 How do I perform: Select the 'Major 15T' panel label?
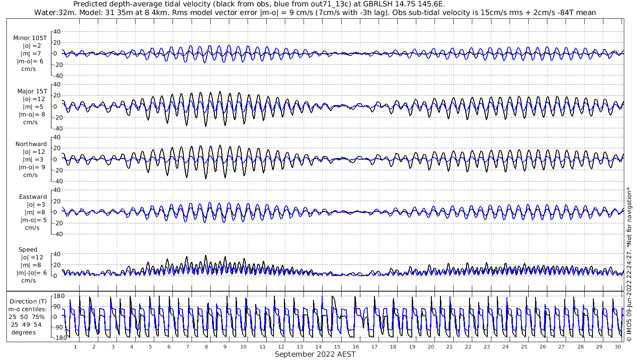pos(32,91)
